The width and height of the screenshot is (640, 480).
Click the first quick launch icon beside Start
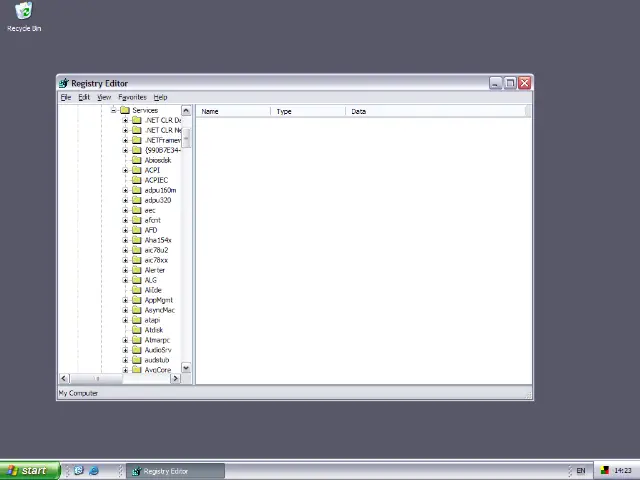pyautogui.click(x=78, y=471)
